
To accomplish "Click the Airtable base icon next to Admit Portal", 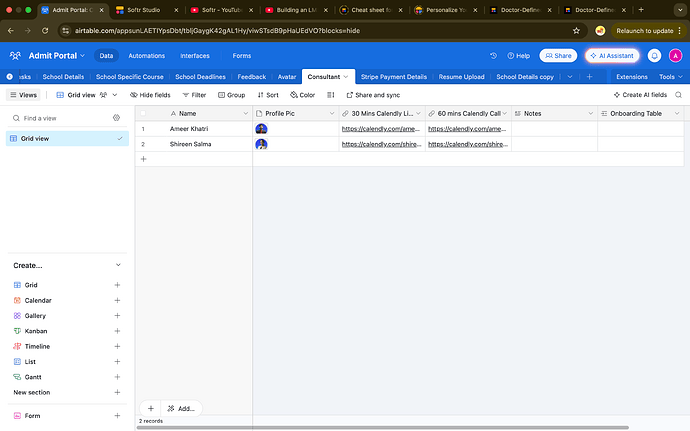I will click(x=15, y=55).
